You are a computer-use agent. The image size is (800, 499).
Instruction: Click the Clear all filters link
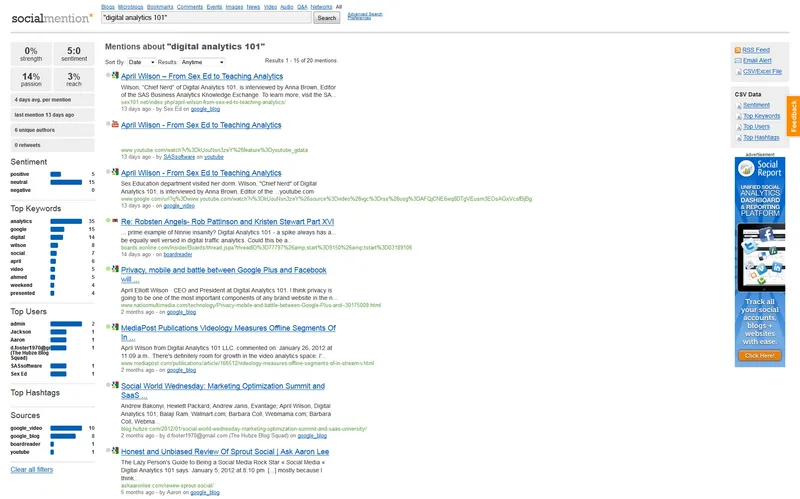click(x=32, y=470)
